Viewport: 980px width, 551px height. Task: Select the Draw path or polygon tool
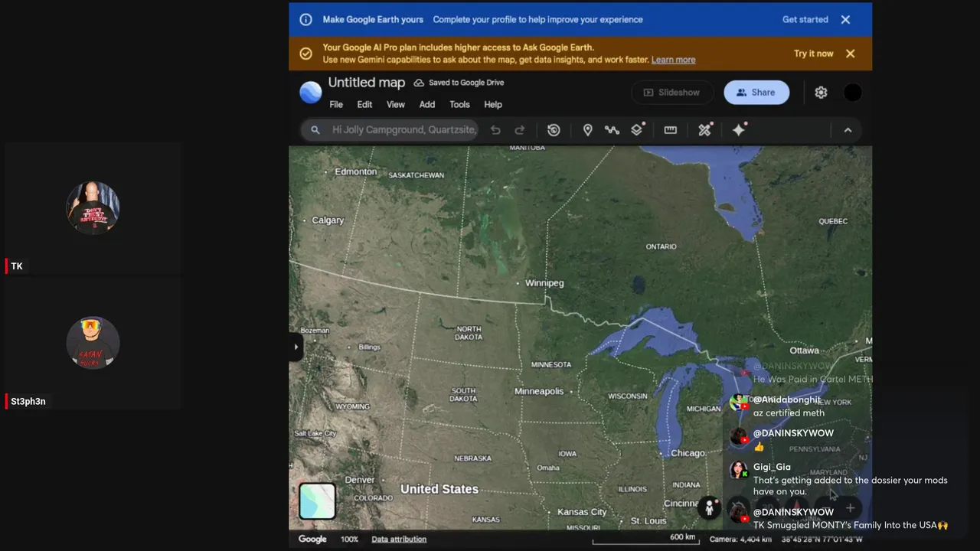click(612, 130)
